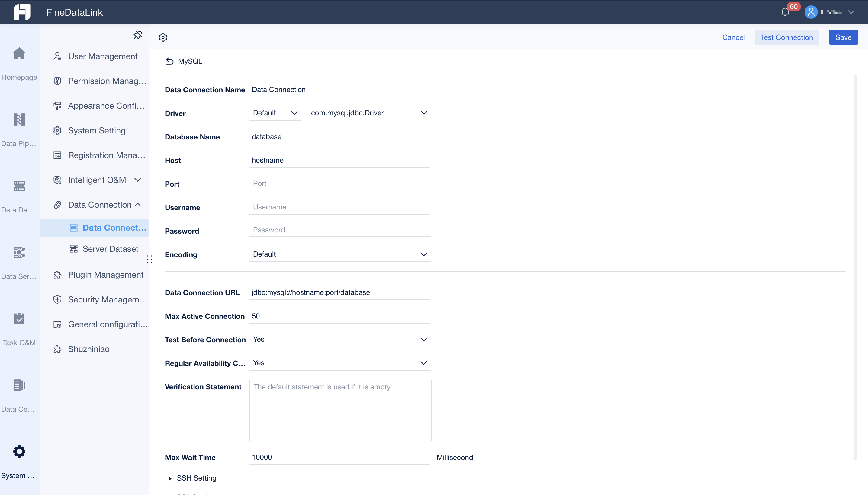Click the Registration Management icon
This screenshot has width=868, height=495.
[x=57, y=155]
